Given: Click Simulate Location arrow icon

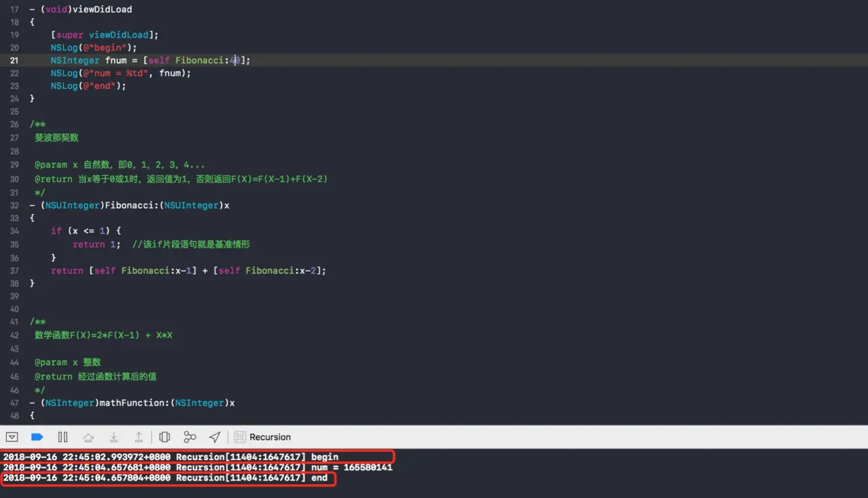Looking at the screenshot, I should 215,437.
